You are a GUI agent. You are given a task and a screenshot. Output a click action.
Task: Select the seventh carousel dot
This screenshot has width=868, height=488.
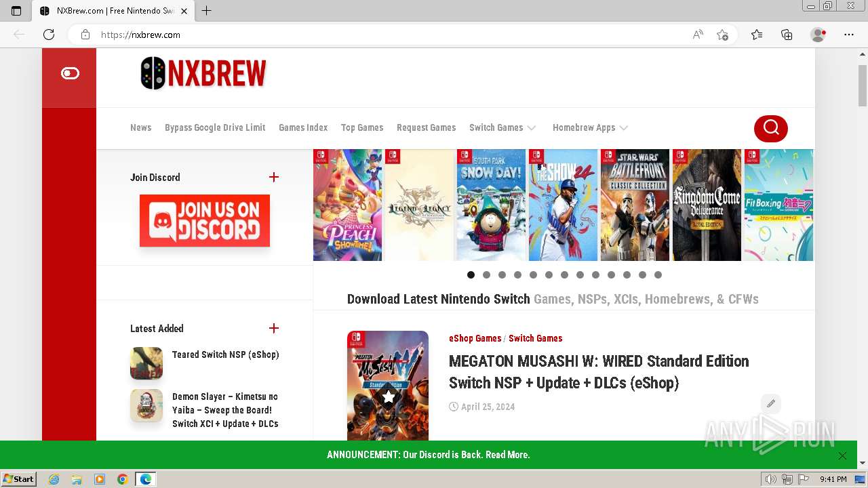pyautogui.click(x=564, y=274)
